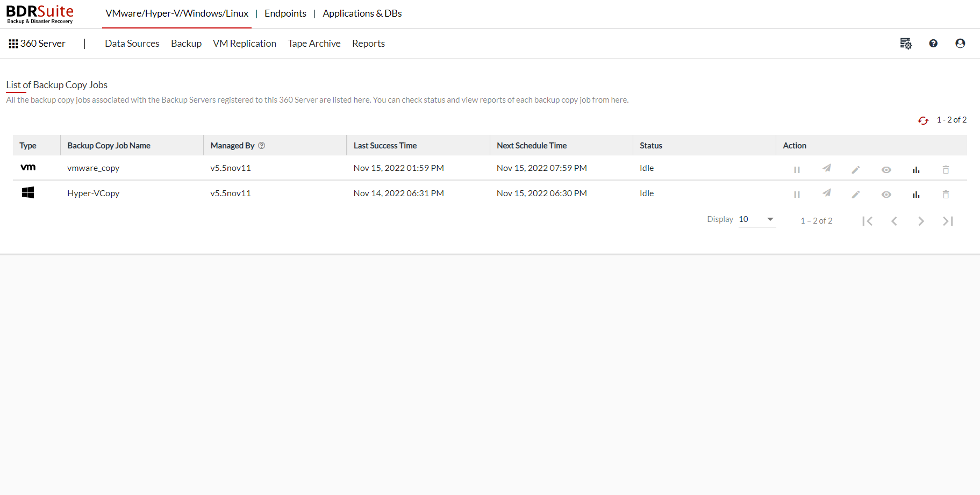Click the Status column header
980x495 pixels.
(650, 146)
